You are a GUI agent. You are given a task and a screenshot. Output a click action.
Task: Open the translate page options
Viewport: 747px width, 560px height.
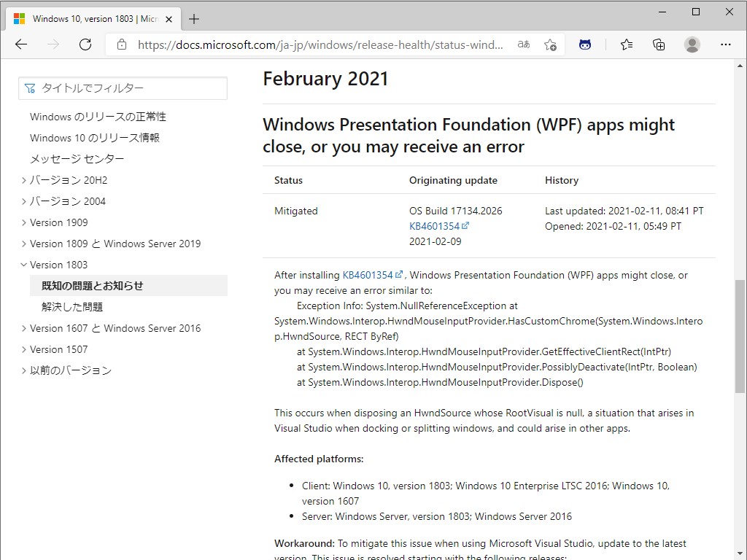(523, 44)
